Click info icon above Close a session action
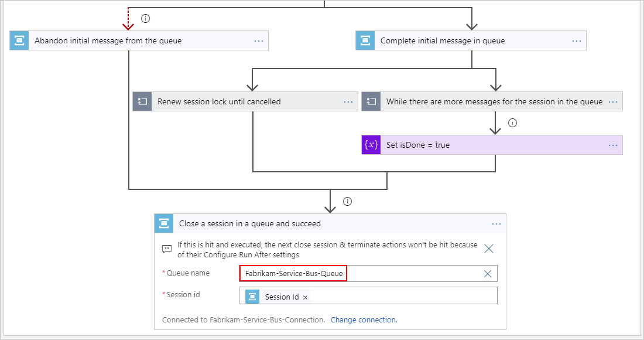Viewport: 644px width, 340px height. (x=348, y=202)
